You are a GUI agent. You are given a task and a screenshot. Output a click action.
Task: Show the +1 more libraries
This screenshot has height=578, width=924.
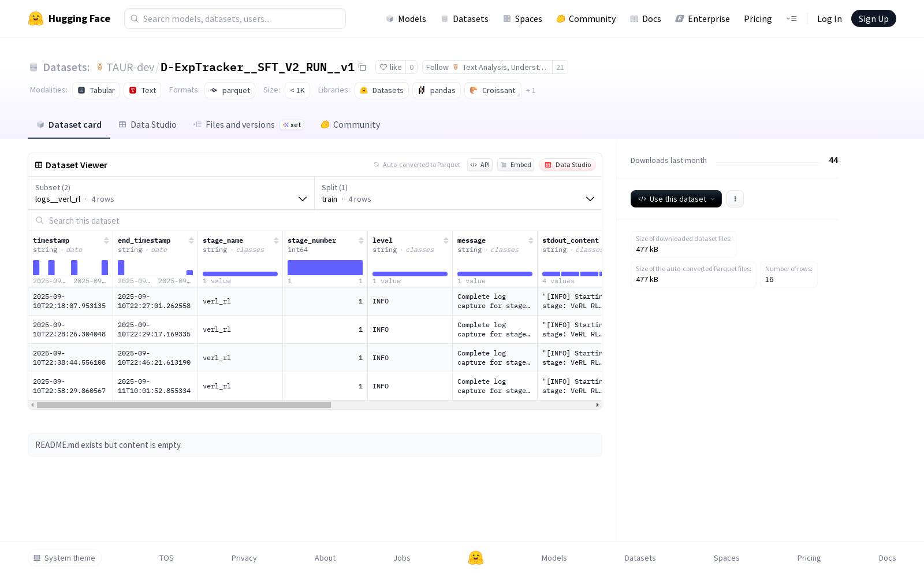531,90
